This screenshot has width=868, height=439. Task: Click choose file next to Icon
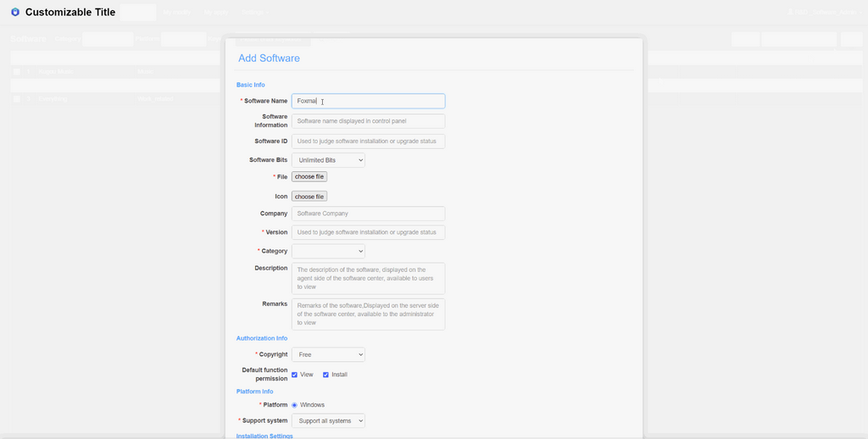click(x=309, y=197)
